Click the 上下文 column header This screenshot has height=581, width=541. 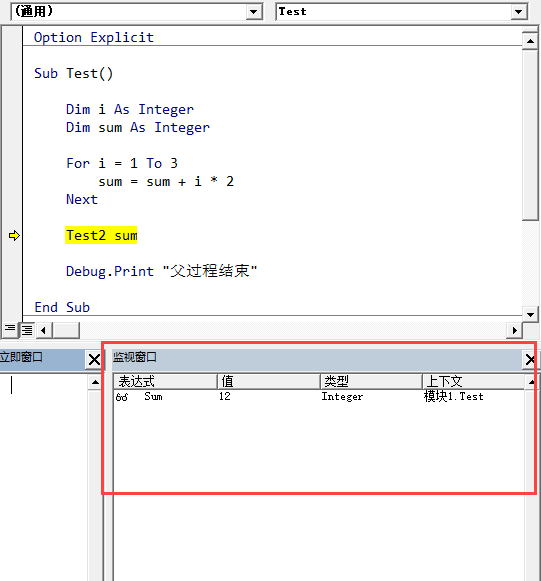tap(474, 381)
